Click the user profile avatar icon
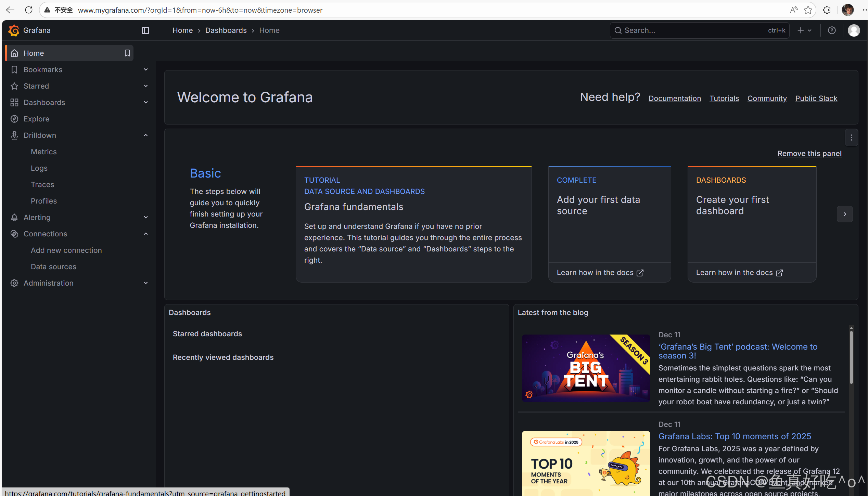Image resolution: width=868 pixels, height=496 pixels. click(854, 30)
